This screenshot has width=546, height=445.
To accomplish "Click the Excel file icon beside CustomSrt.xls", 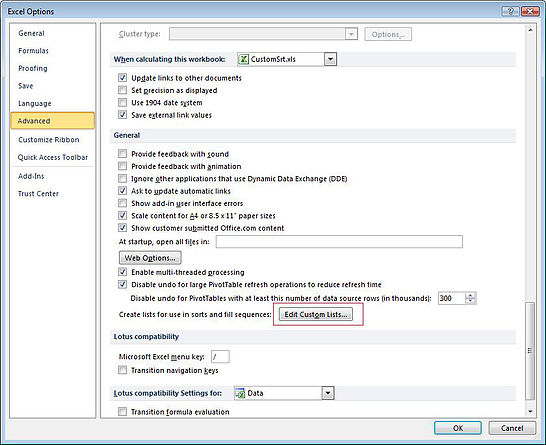I will (243, 59).
